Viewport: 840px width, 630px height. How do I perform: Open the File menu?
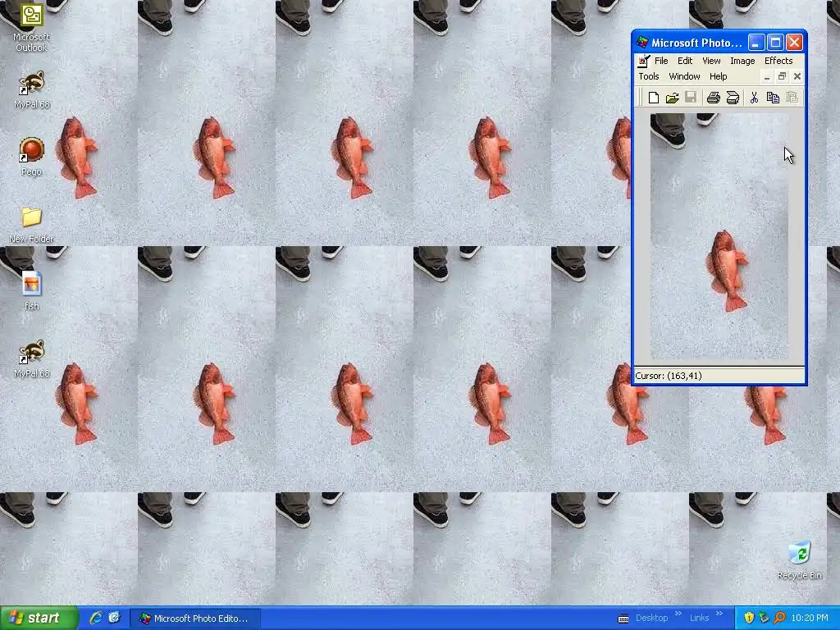661,61
